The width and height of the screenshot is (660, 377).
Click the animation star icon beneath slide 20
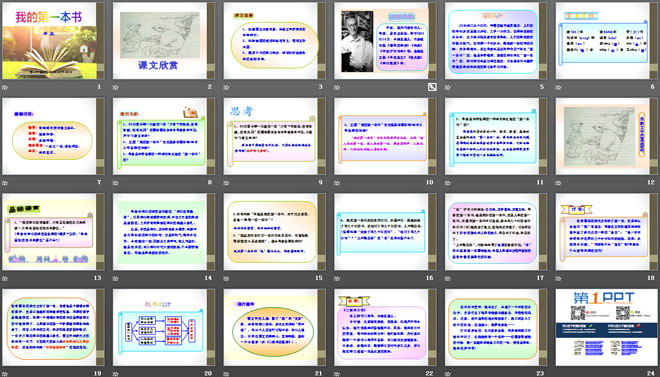coord(116,373)
